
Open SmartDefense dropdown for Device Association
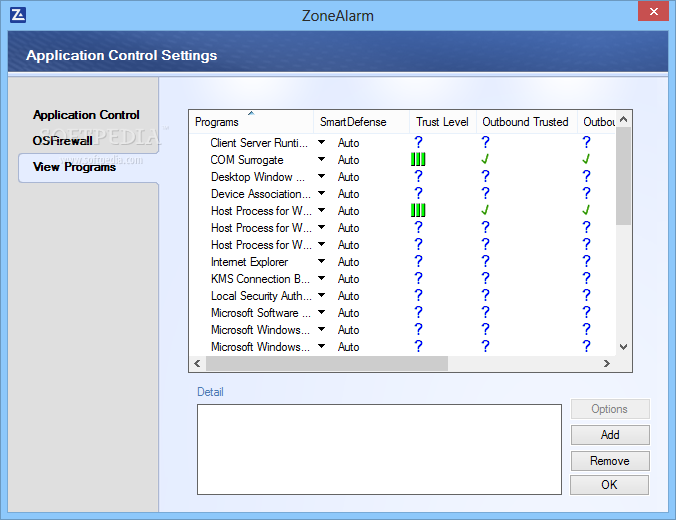(x=321, y=193)
